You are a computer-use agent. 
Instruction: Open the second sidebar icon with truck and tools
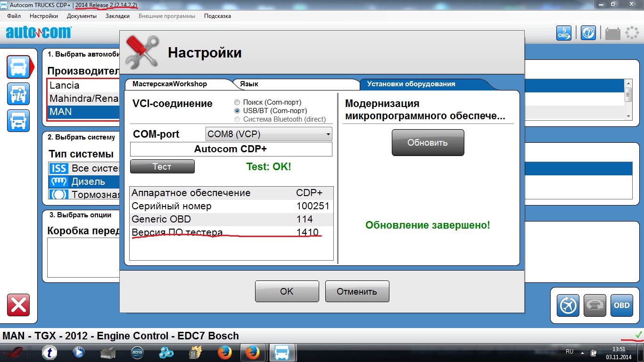[x=18, y=93]
